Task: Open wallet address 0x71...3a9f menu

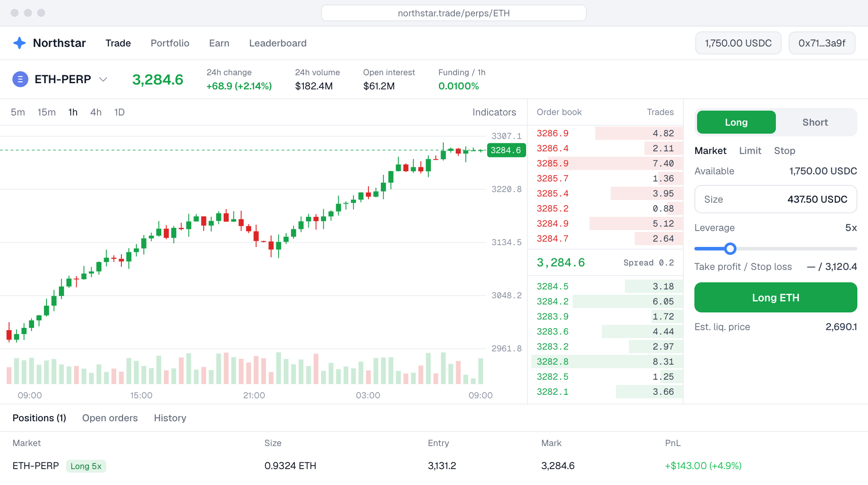Action: click(821, 43)
